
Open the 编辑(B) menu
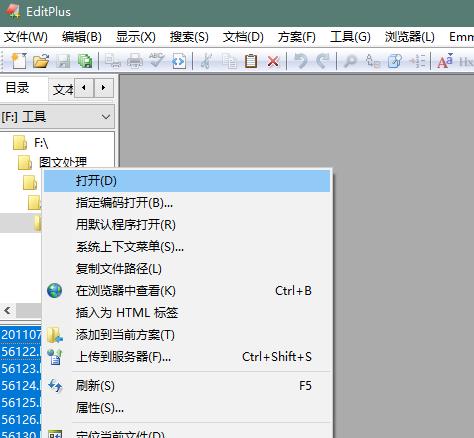click(82, 37)
